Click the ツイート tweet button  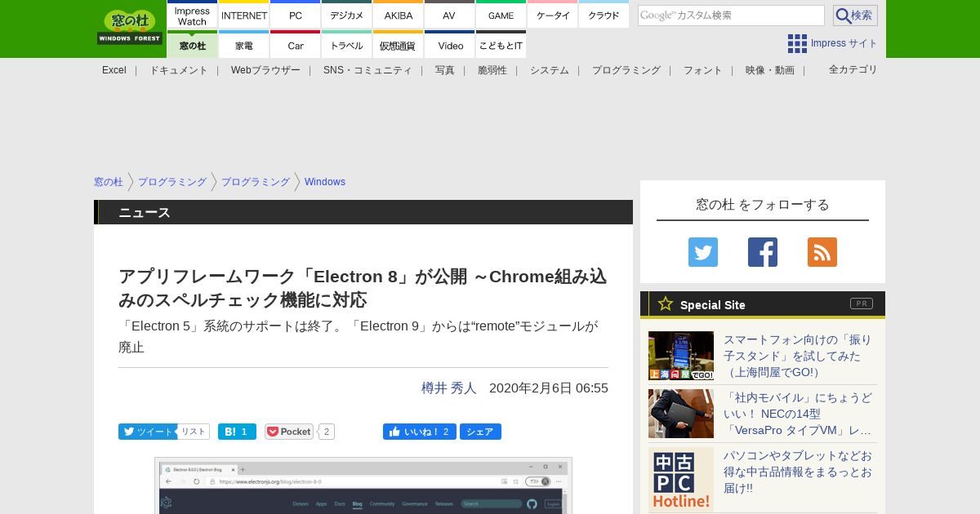[147, 432]
